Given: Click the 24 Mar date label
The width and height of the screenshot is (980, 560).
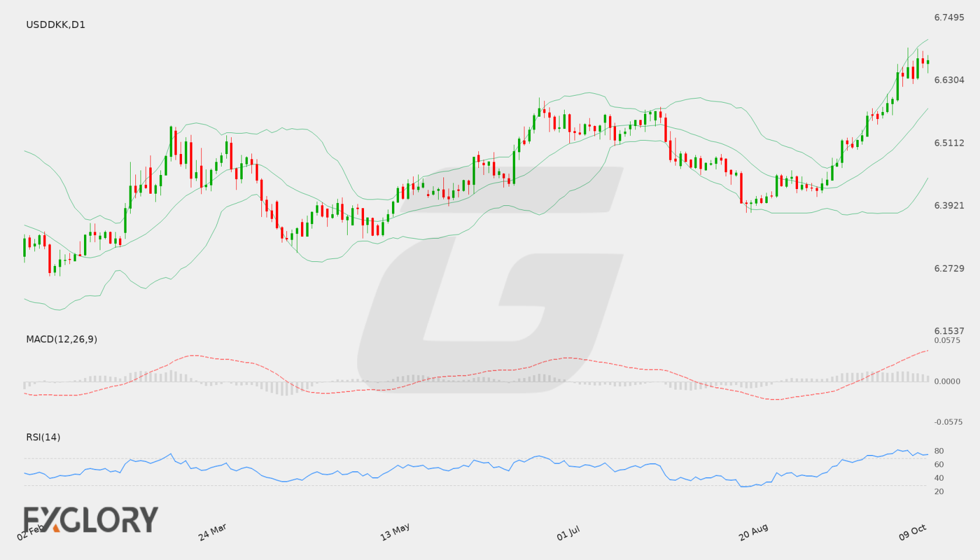Looking at the screenshot, I should pos(212,532).
